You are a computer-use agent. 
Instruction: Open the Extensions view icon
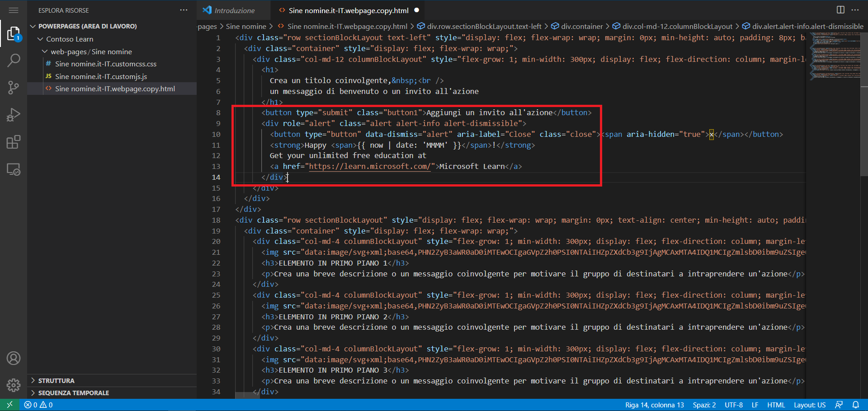(14, 142)
